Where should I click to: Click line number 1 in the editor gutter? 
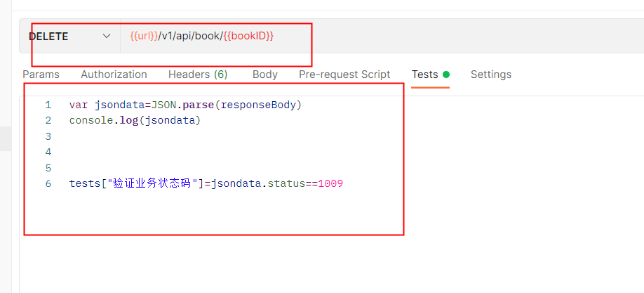pos(48,105)
